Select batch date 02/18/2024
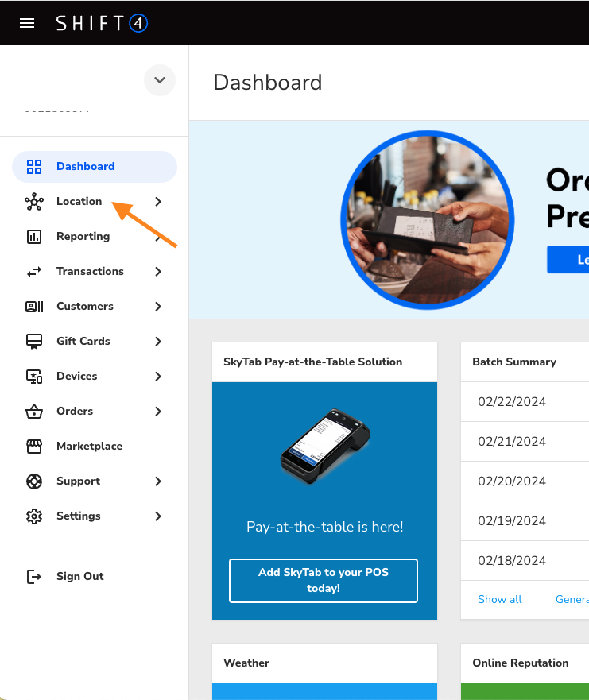This screenshot has height=700, width=589. tap(512, 561)
